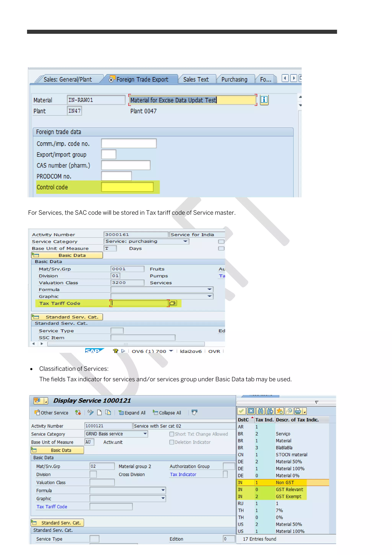Image resolution: width=392 pixels, height=555 pixels.
Task: Click the red-green display/change toggle icon
Action: [x=78, y=412]
